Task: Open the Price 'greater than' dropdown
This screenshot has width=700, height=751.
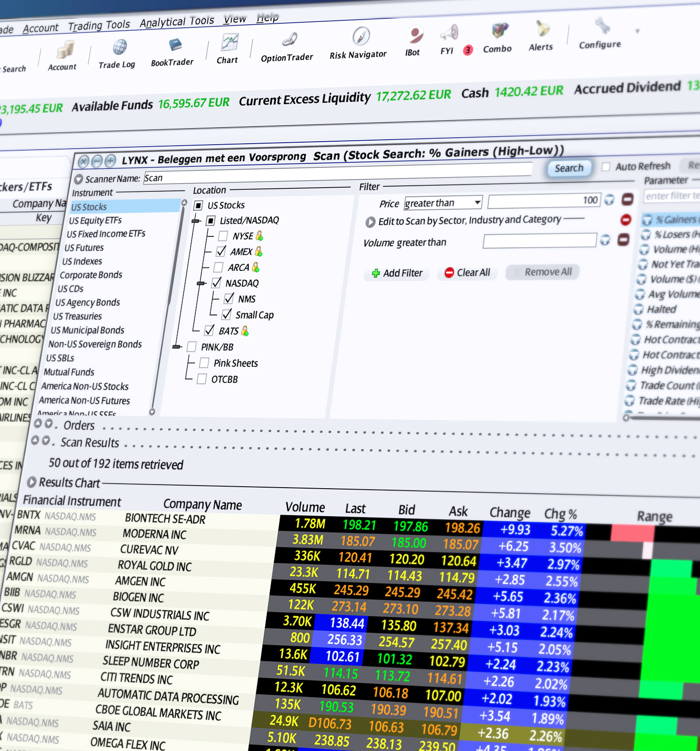Action: (x=443, y=203)
